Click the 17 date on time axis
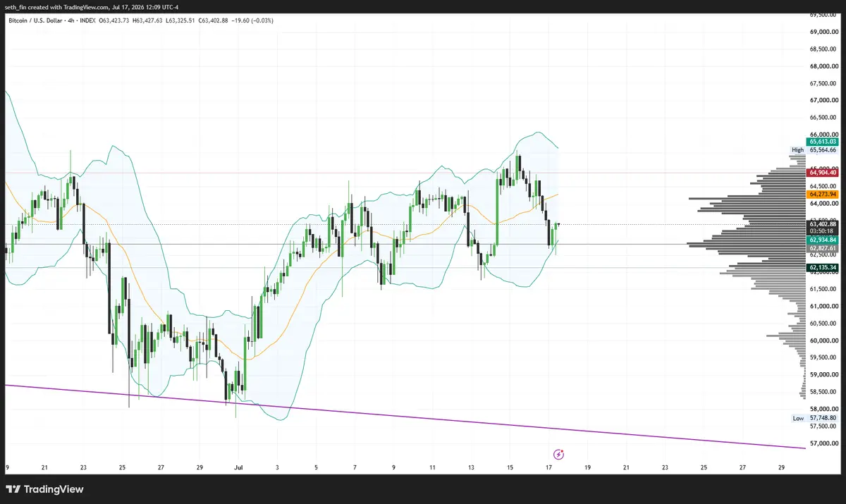This screenshot has width=846, height=504. click(x=548, y=467)
